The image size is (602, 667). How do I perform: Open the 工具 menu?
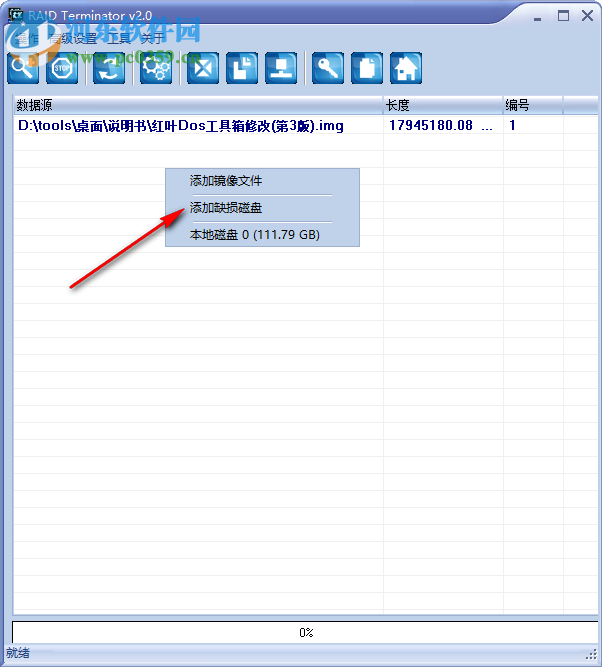pyautogui.click(x=119, y=39)
